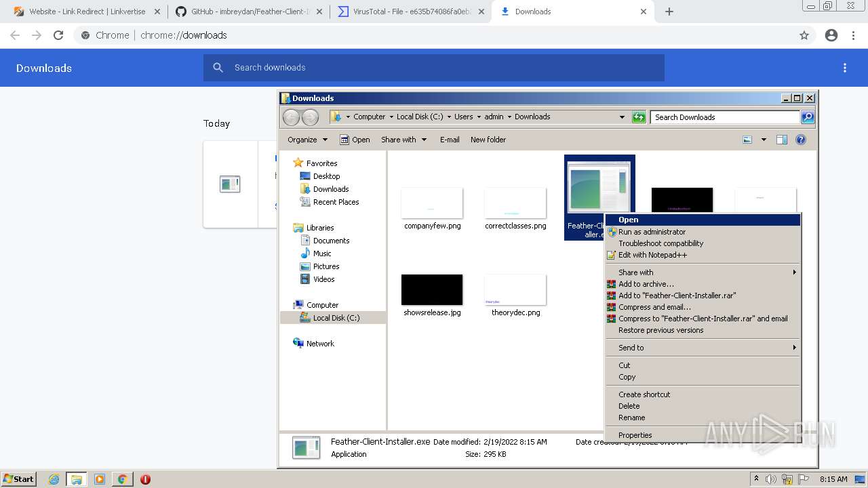Refresh the Explorer folder view

(x=639, y=117)
